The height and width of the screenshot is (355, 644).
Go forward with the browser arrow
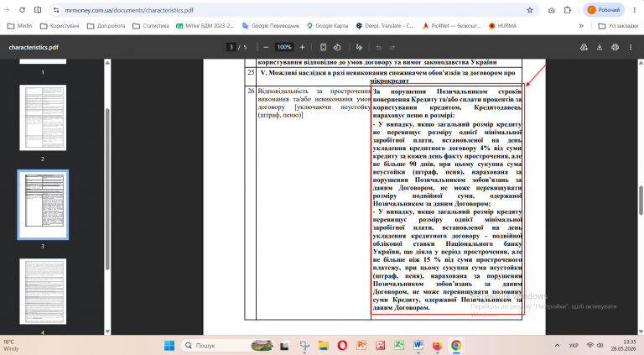(7, 10)
